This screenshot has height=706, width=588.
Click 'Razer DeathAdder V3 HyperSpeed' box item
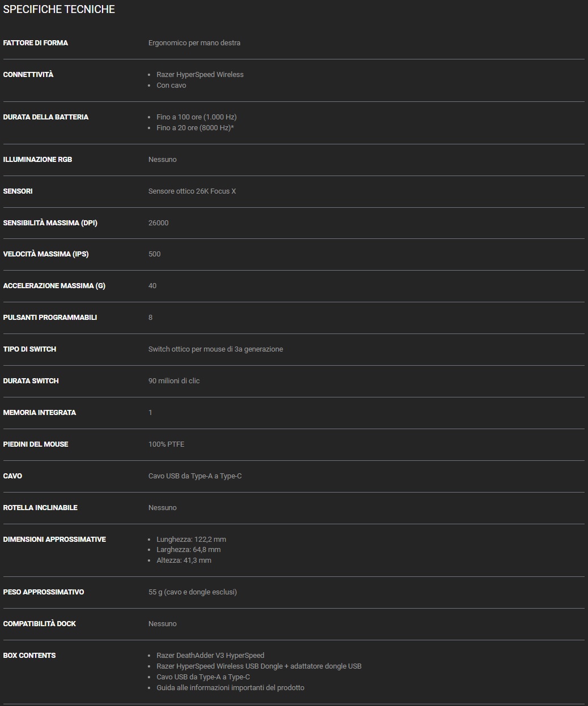point(210,656)
